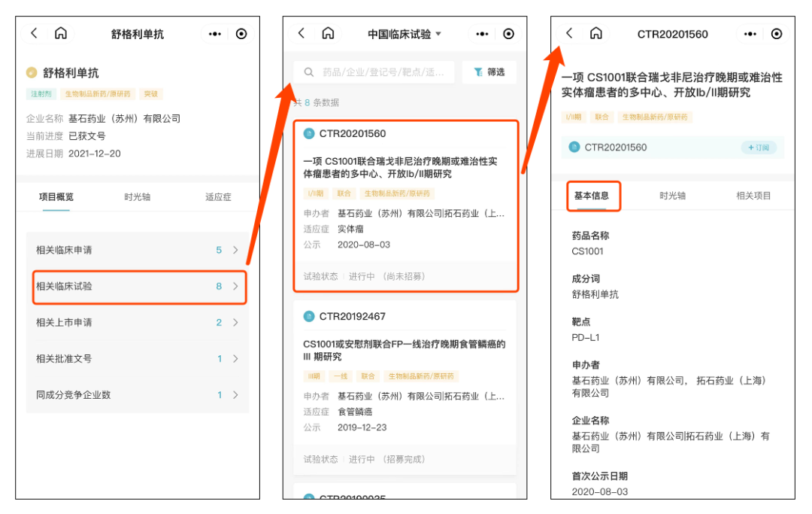Open CTR20192467 trial card title
Viewport: 812px width, 514px height.
pos(353,316)
